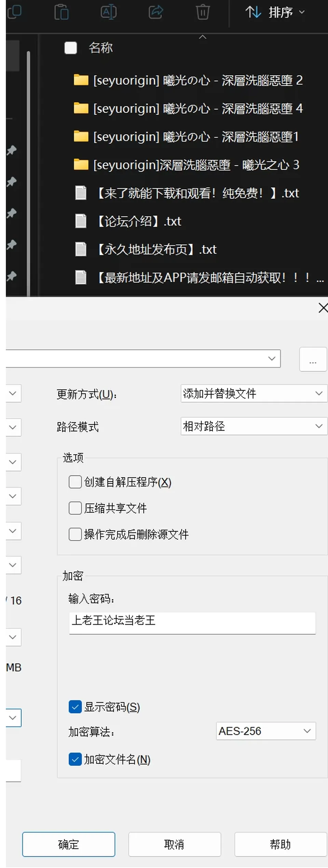Select folder icon for 曦光の心 - 深層洗腦惡墮 4
The image size is (328, 868).
pos(81,108)
